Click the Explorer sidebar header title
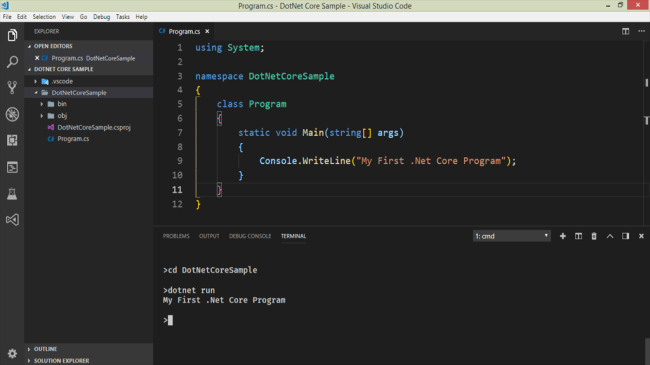Image resolution: width=650 pixels, height=365 pixels. coord(46,31)
